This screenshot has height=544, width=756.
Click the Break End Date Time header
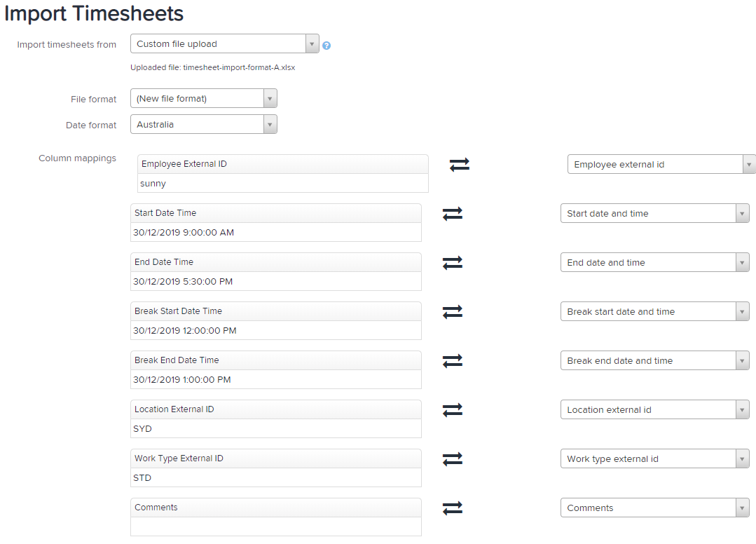click(x=276, y=360)
